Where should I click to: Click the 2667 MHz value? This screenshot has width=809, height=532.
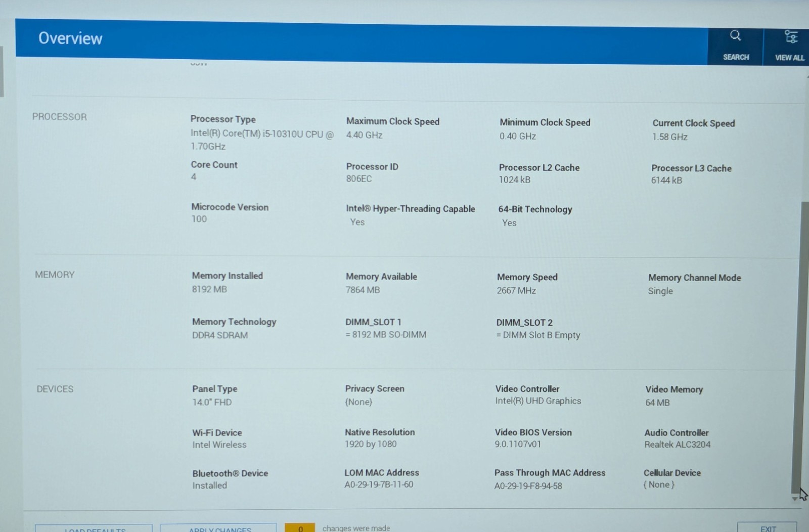tap(516, 291)
